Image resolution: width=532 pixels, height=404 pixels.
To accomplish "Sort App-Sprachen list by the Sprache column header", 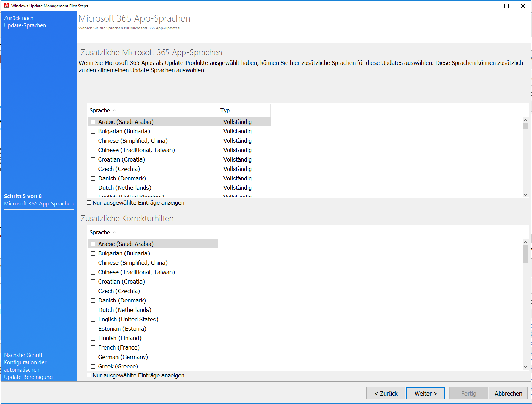I will [153, 110].
